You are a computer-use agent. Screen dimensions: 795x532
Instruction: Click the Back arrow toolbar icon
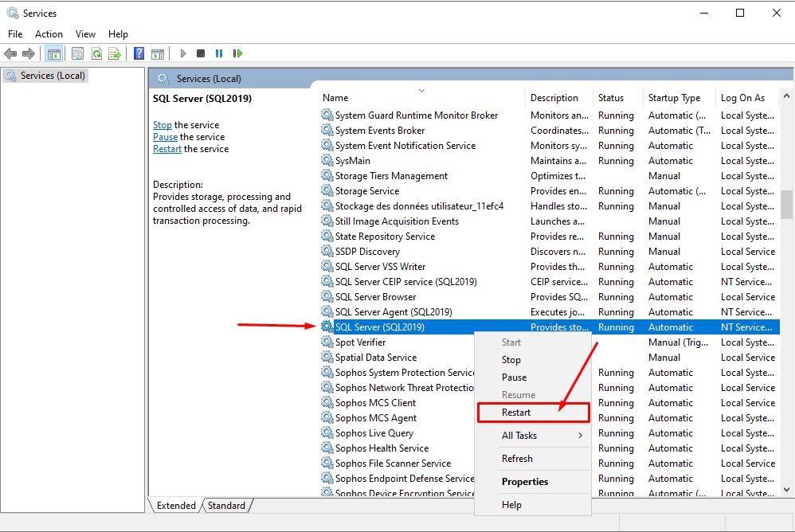coord(10,53)
